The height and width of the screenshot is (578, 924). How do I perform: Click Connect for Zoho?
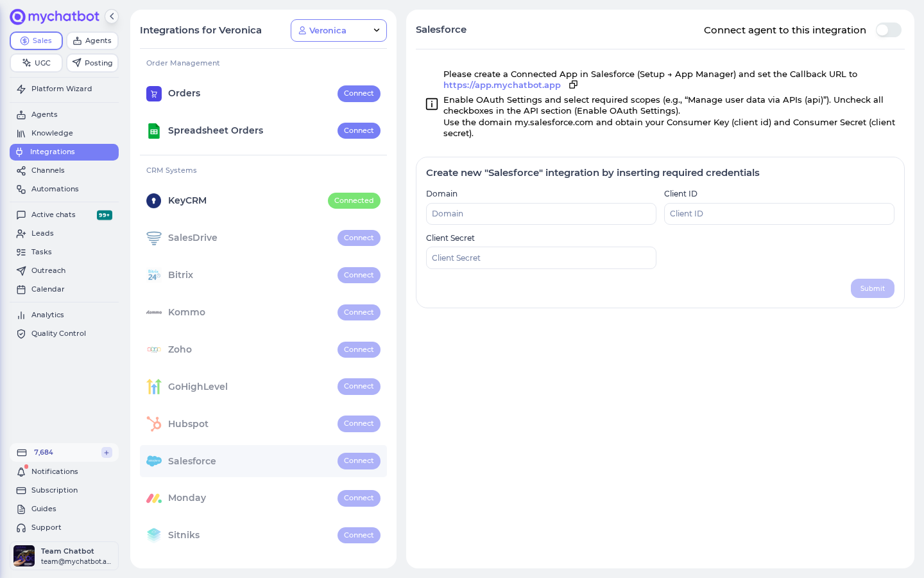pyautogui.click(x=359, y=350)
